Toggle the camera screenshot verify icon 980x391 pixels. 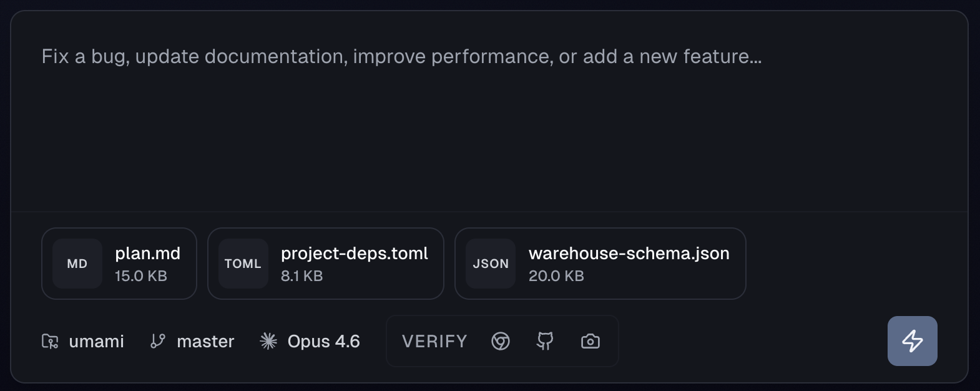point(590,341)
